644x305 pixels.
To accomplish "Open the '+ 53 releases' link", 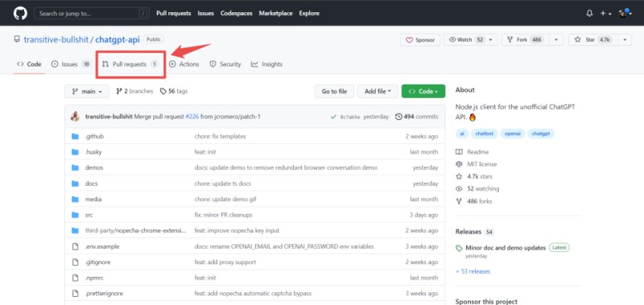I will [x=473, y=271].
